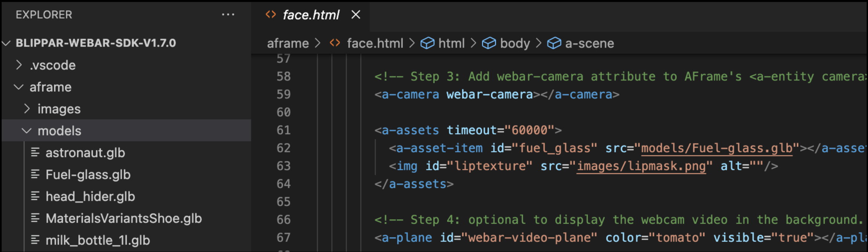This screenshot has height=252, width=868.
Task: Open Explorer more actions ellipsis menu
Action: coord(228,15)
